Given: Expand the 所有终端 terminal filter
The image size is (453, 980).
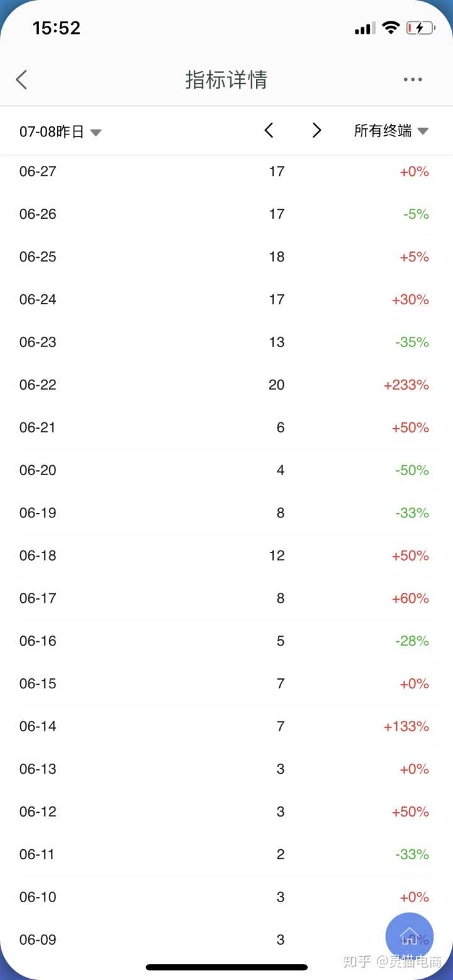Looking at the screenshot, I should click(383, 131).
